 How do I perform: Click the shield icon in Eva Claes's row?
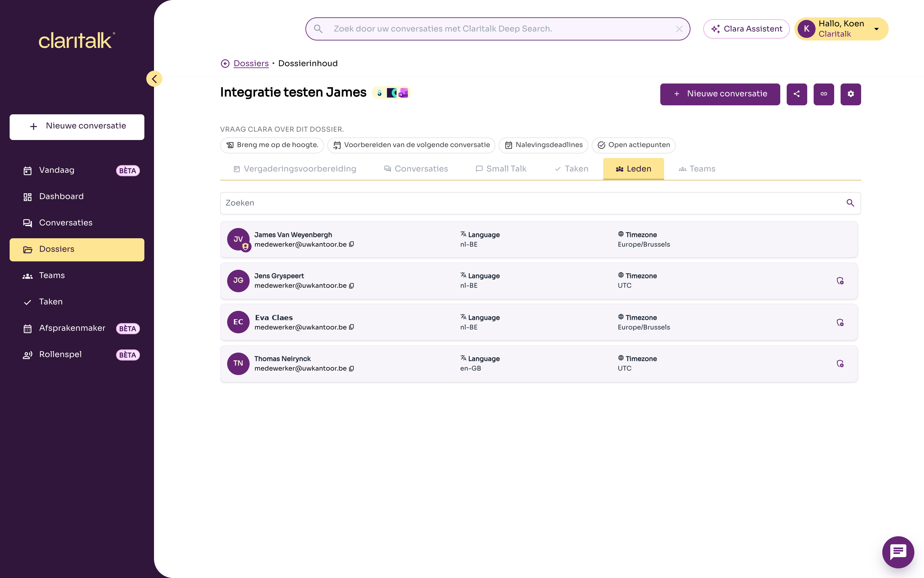click(x=840, y=323)
